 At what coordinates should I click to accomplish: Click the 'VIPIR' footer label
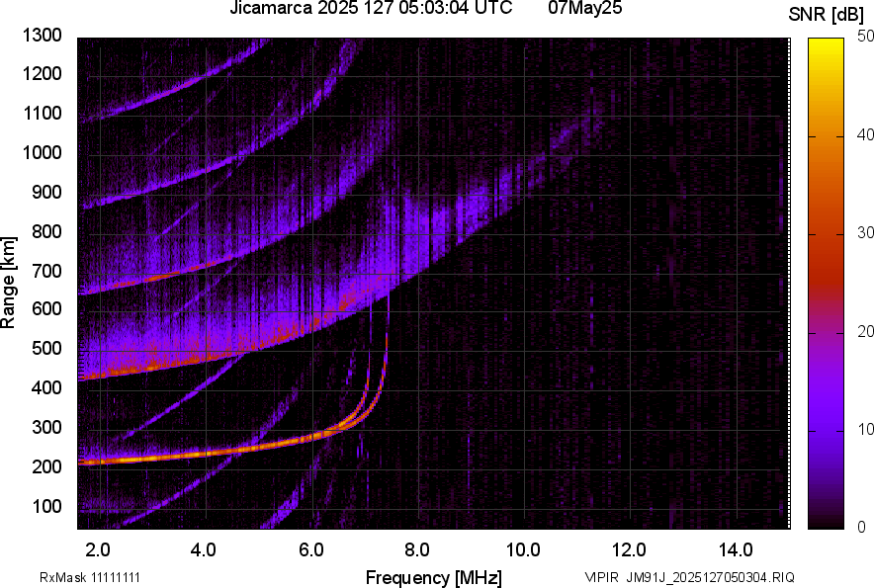pos(601,577)
